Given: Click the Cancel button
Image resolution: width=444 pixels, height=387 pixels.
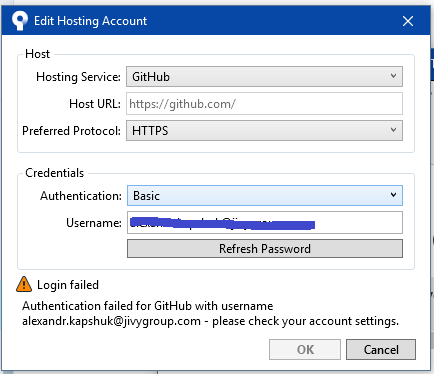Looking at the screenshot, I should coord(381,350).
